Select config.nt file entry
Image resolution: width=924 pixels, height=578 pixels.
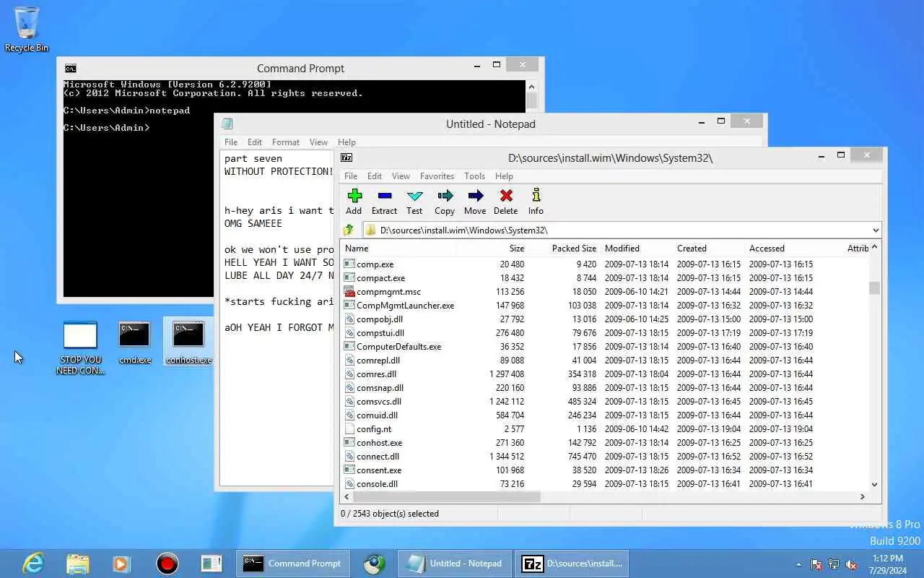coord(374,429)
